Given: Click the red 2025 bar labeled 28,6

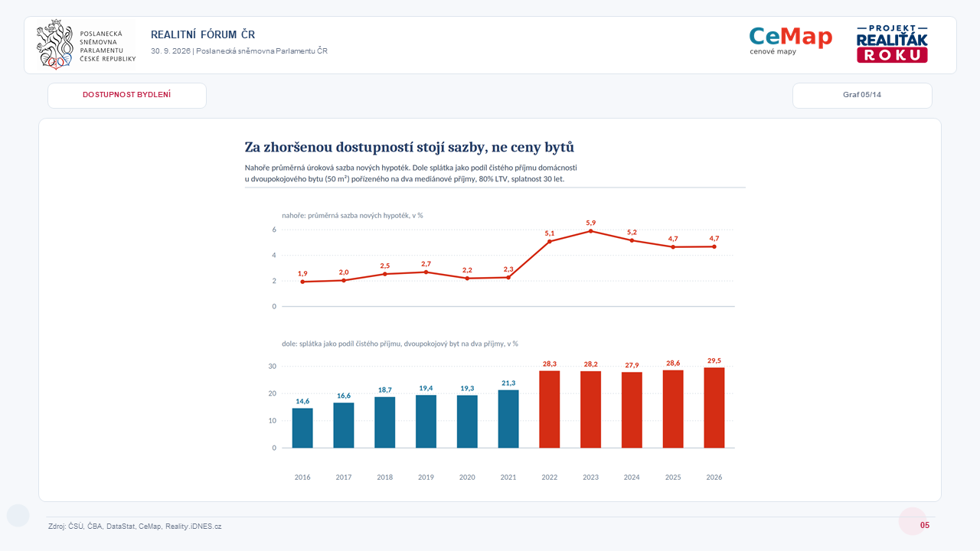Looking at the screenshot, I should tap(673, 409).
